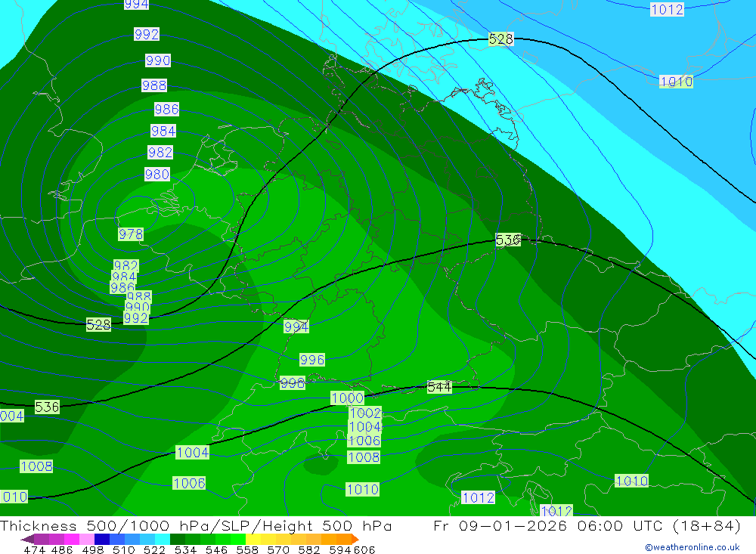The width and height of the screenshot is (756, 554).
Task: Click the bright magenta legend swatch
Action: point(70,539)
